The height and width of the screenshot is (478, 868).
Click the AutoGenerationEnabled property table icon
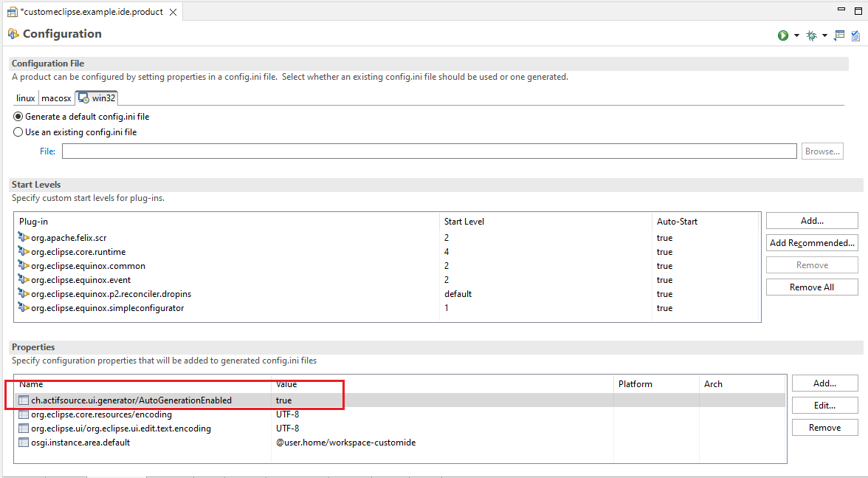point(24,400)
